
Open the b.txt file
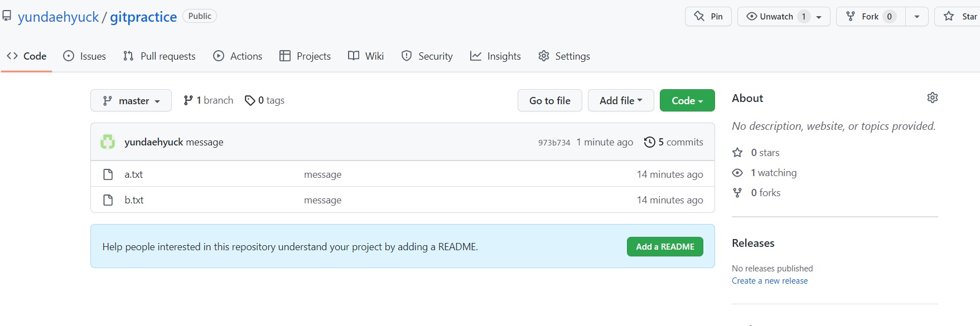(x=134, y=200)
